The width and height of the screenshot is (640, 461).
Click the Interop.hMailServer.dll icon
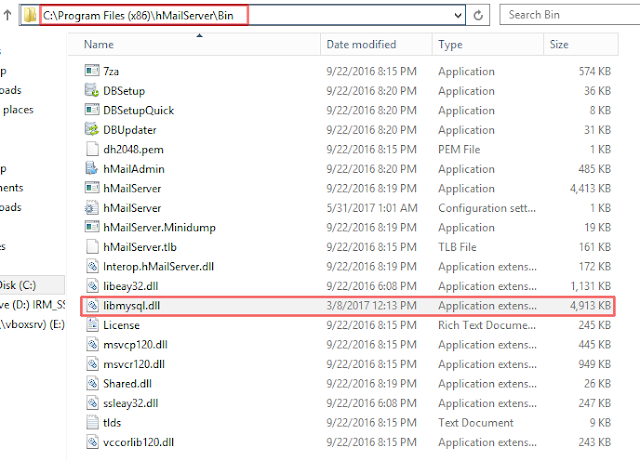pos(92,267)
